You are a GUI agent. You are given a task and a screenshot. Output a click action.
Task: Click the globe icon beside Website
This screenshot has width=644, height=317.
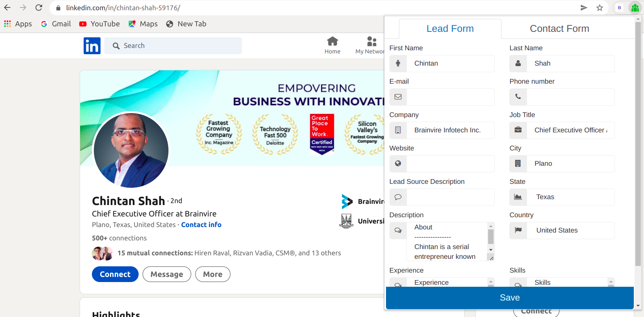(398, 164)
